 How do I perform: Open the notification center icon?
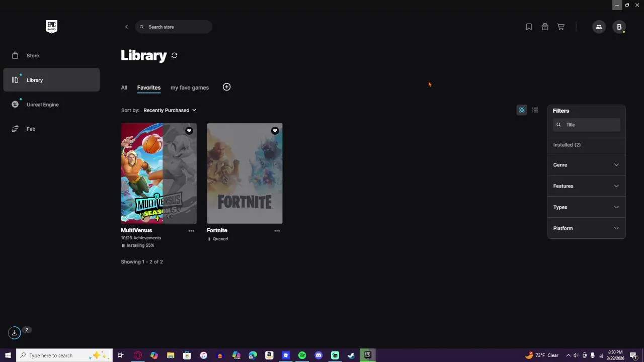coord(633,355)
